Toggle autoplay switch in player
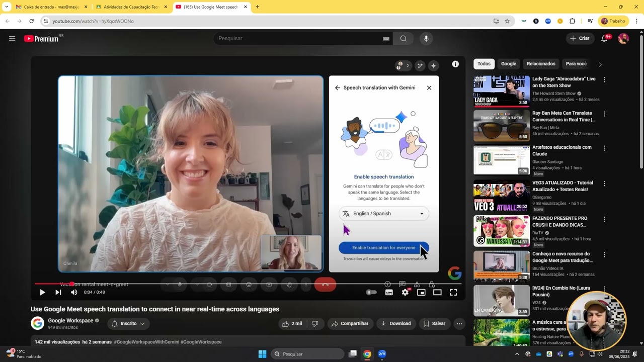Viewport: 644px width, 362px height. (371, 292)
